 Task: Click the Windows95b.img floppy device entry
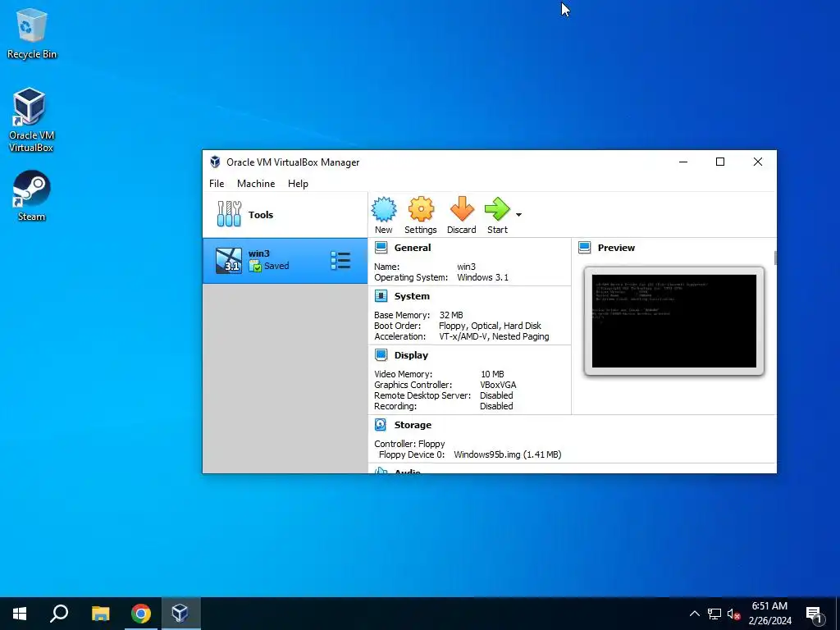click(507, 454)
